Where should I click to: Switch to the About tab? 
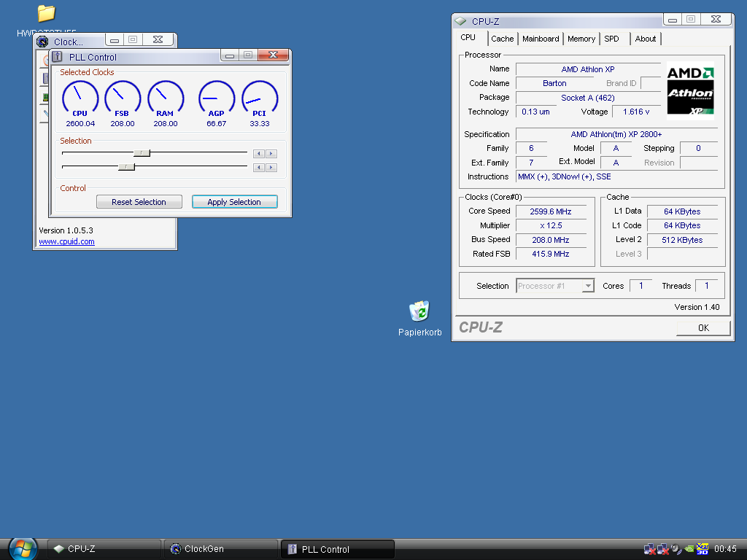point(645,39)
